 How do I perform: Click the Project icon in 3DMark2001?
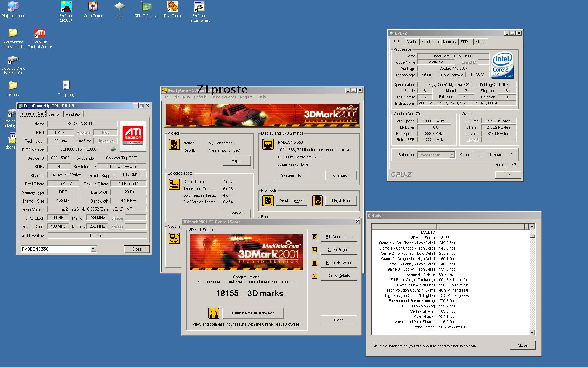click(x=174, y=144)
